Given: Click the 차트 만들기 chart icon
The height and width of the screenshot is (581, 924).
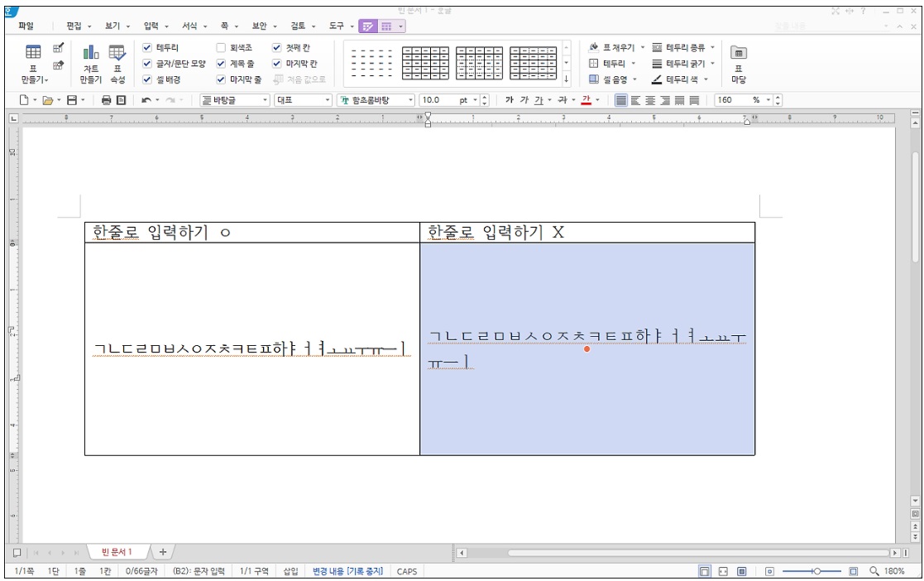Looking at the screenshot, I should [x=91, y=52].
